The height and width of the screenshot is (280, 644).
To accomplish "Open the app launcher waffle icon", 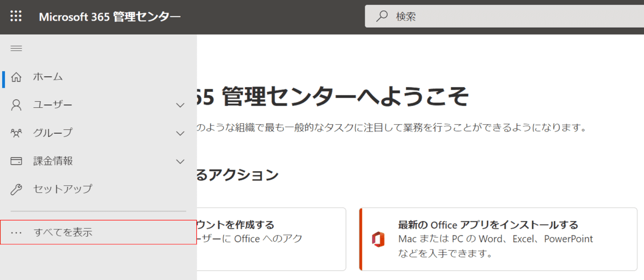I will tap(16, 17).
